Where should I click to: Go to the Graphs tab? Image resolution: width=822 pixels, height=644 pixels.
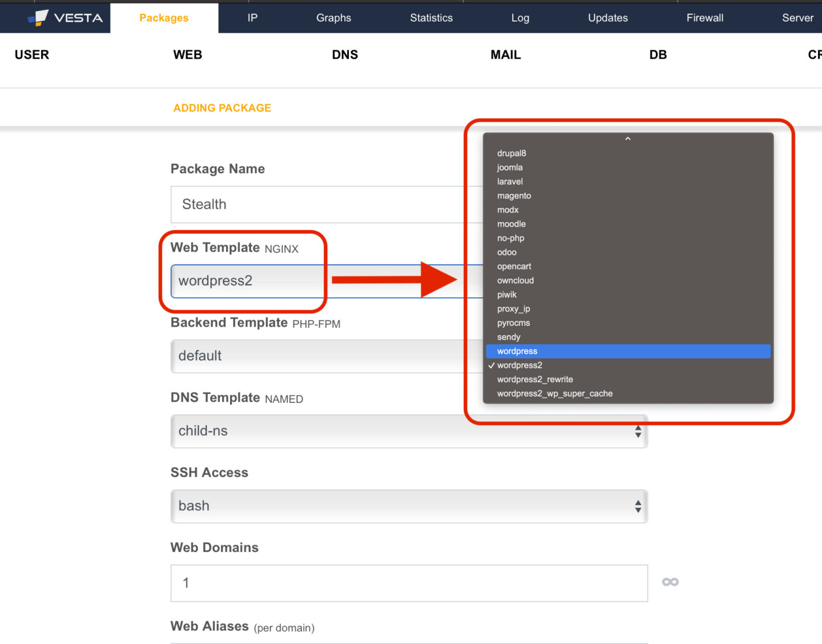[334, 18]
